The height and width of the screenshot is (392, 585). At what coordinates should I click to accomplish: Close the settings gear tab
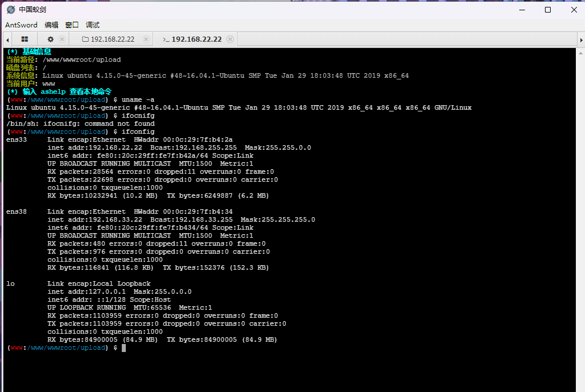62,39
